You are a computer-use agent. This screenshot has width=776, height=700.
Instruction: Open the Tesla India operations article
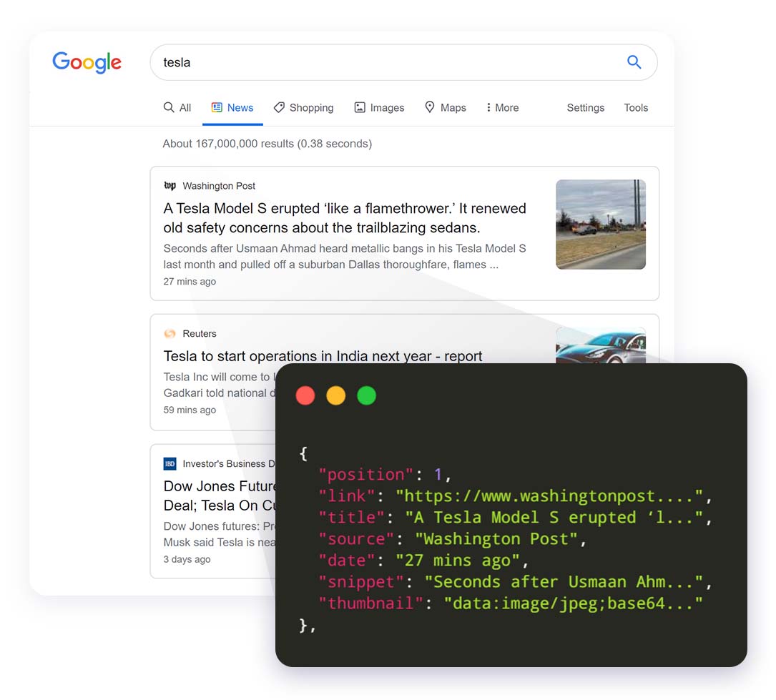[323, 356]
